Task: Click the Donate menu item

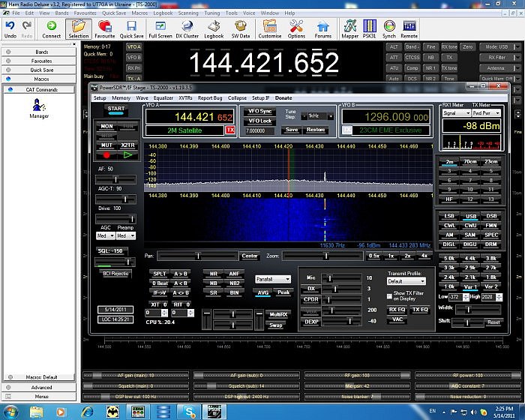Action: [283, 97]
